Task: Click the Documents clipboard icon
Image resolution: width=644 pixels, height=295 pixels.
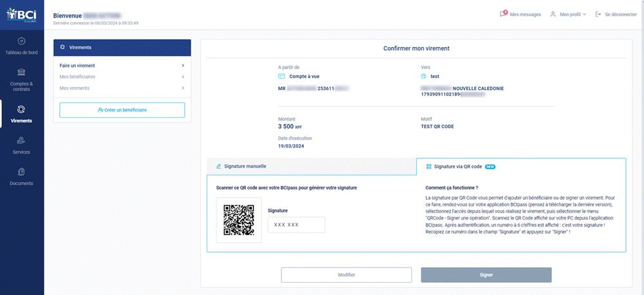Action: tap(21, 172)
